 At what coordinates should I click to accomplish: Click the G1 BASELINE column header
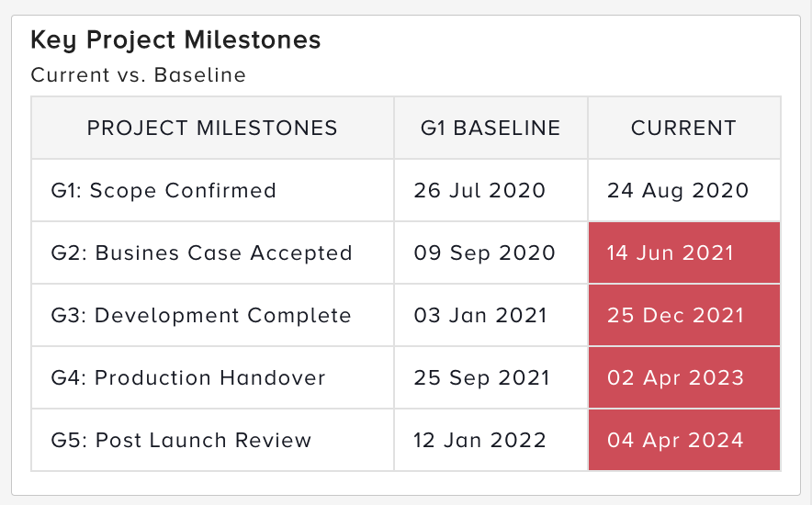[x=491, y=129]
